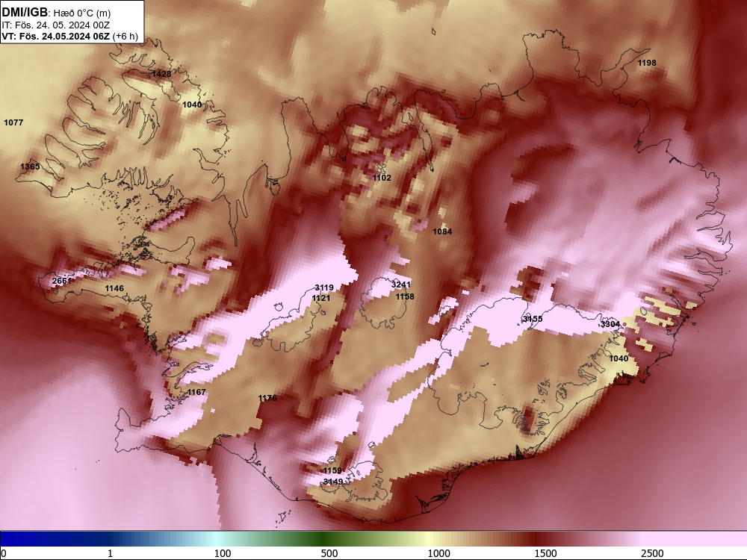Select the 3119 value label
The image size is (747, 560).
tap(324, 287)
